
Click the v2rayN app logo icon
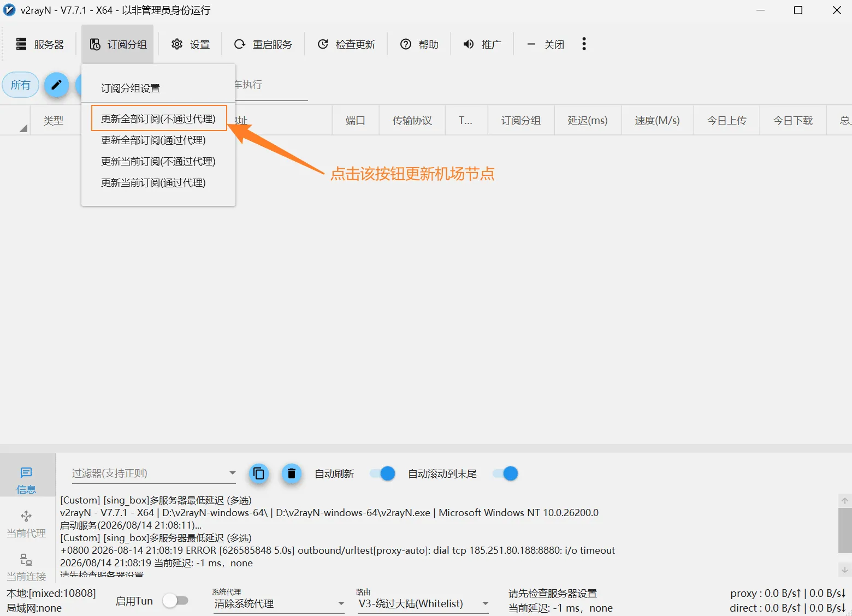(x=9, y=10)
